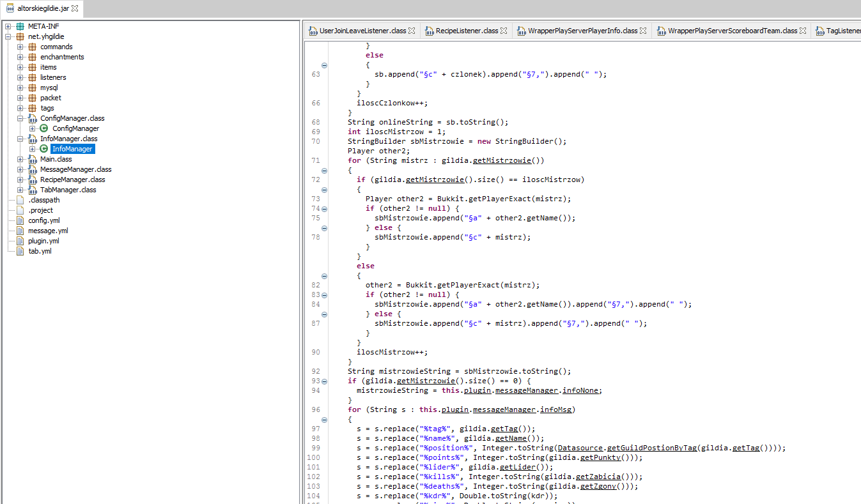The image size is (861, 504).
Task: Select the plugin.yml file in tree
Action: tap(43, 241)
